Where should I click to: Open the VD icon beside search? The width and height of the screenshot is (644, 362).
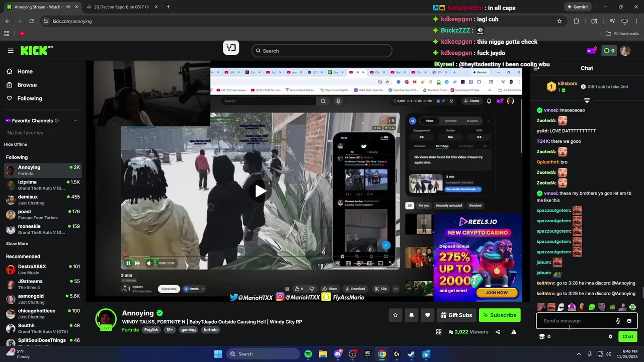[x=231, y=48]
